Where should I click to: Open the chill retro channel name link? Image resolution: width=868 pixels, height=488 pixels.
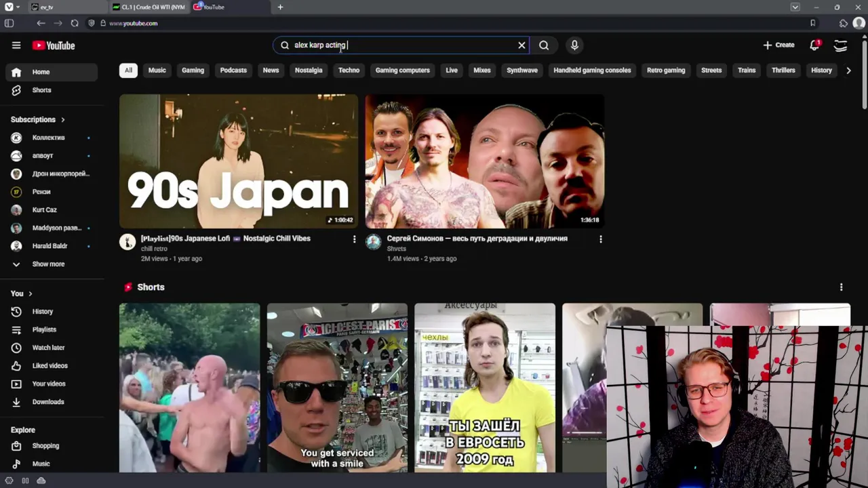[x=155, y=249]
